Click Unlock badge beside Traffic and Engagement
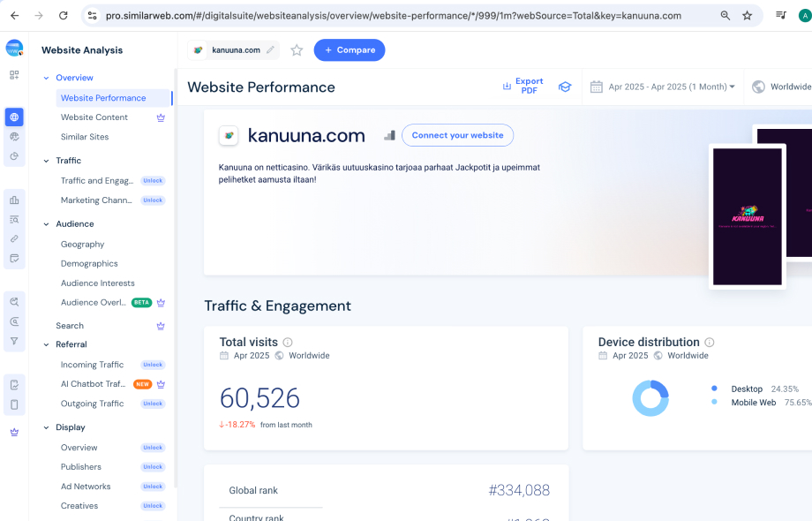The height and width of the screenshot is (521, 812). point(153,181)
